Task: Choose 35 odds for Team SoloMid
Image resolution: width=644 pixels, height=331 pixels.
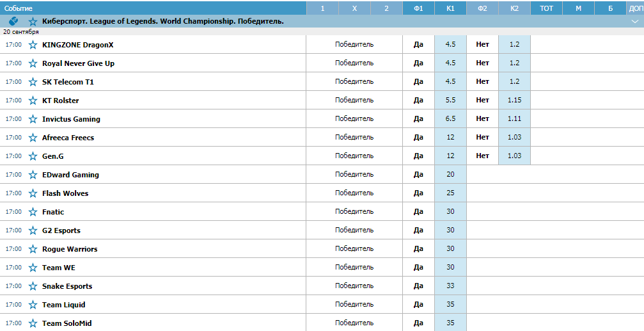Action: 451,323
